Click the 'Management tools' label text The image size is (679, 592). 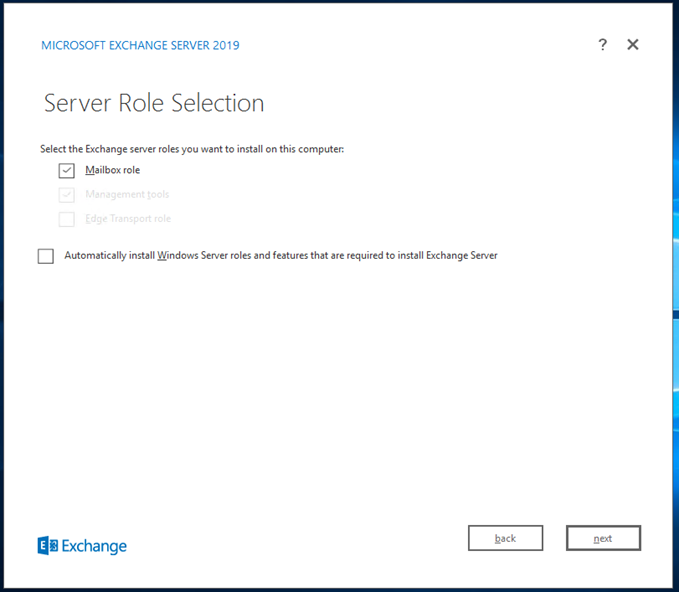(x=127, y=194)
